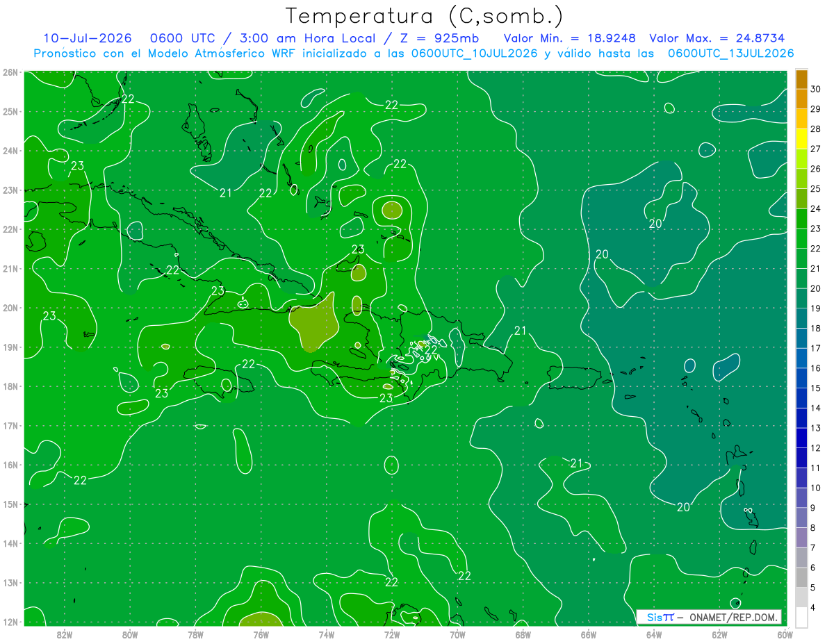The width and height of the screenshot is (834, 644).
Task: Click the colorbar label '7'
Action: coord(813,547)
